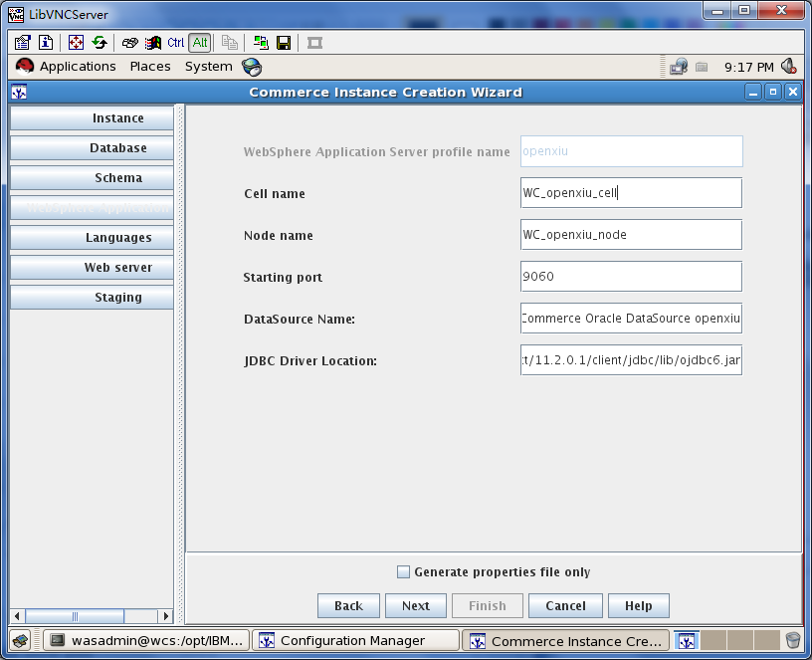812x660 pixels.
Task: Open the Places menu
Action: pyautogui.click(x=150, y=67)
